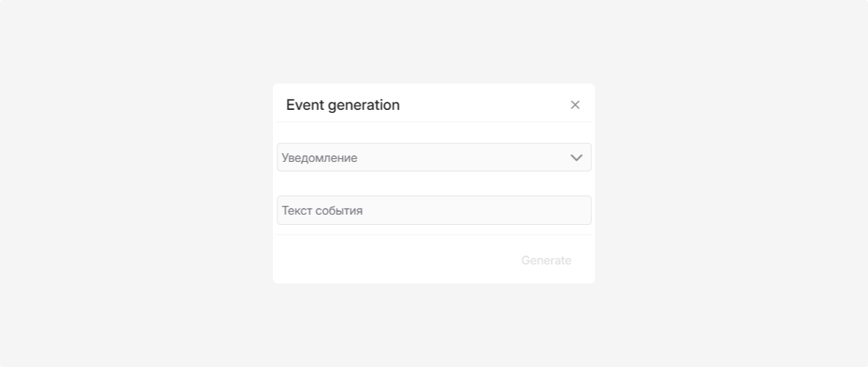Viewport: 868px width, 367px height.
Task: Activate the event text field
Action: 433,210
